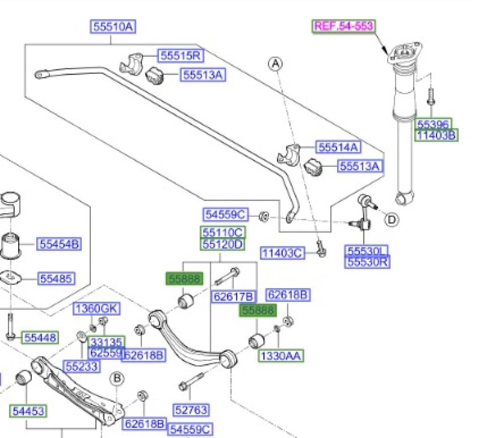Image resolution: width=504 pixels, height=438 pixels.
Task: Select part number 1360GK
Action: click(98, 309)
